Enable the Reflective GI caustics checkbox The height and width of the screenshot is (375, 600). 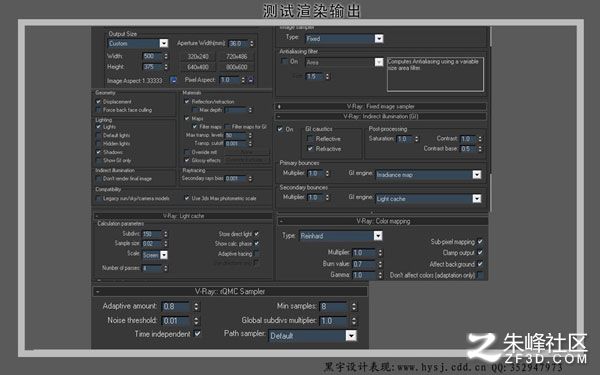click(310, 139)
